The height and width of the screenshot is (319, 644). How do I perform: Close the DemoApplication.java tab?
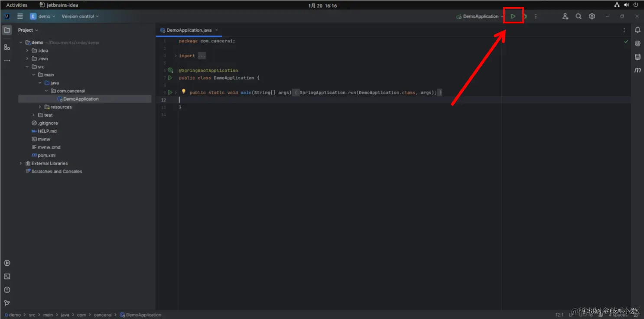[x=217, y=30]
